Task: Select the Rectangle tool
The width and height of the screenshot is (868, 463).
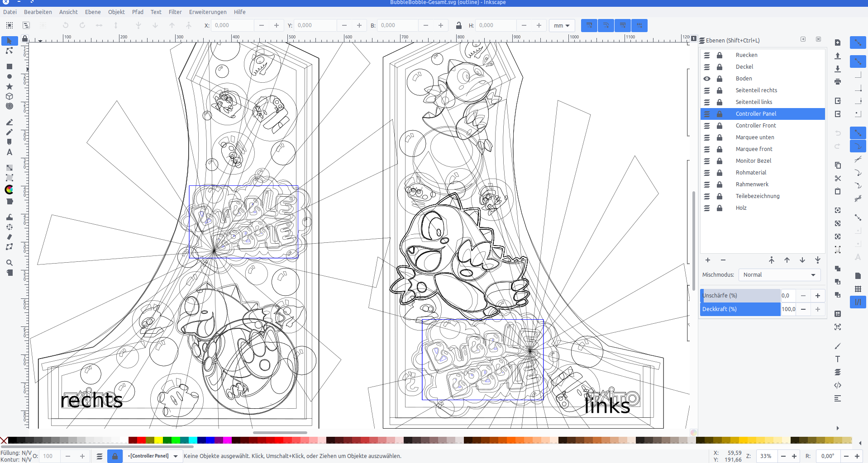Action: coord(9,66)
